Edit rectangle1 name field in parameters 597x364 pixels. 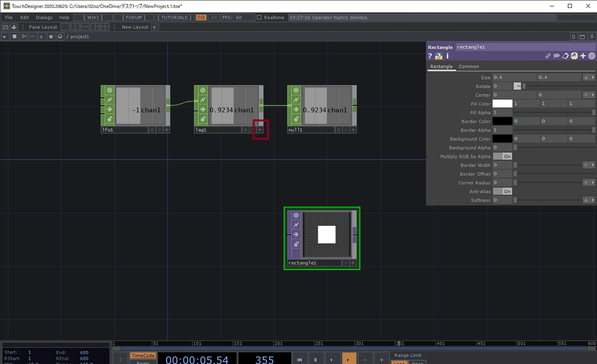[526, 47]
